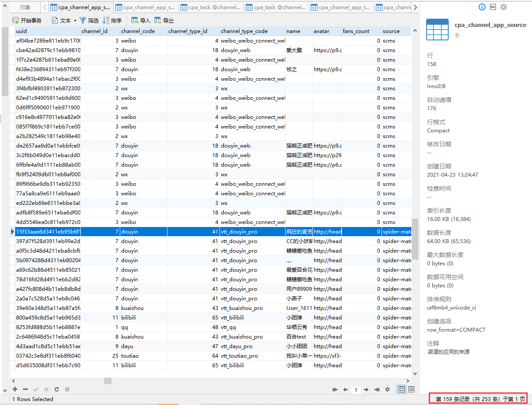This screenshot has height=405, width=532.
Task: Click the add record plus icon
Action: (15, 389)
